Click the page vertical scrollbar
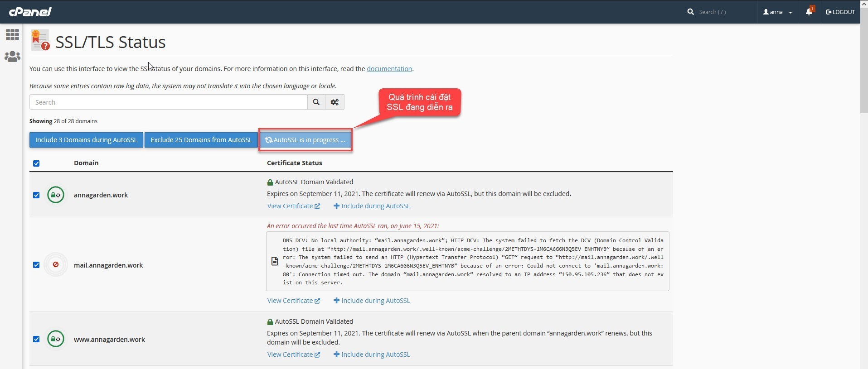868x369 pixels. (x=864, y=68)
